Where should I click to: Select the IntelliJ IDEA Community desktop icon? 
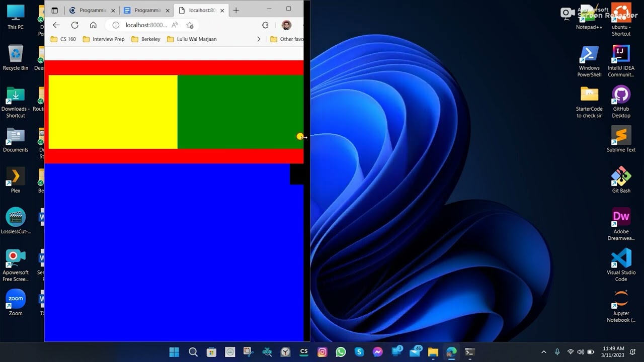[621, 61]
